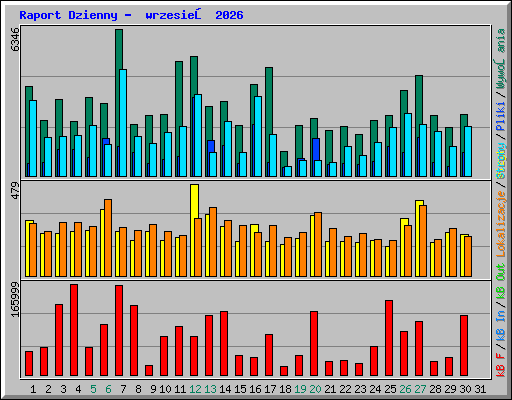This screenshot has height=400, width=512.
Task: Select the red kB bar for day 7
Action: click(x=119, y=330)
